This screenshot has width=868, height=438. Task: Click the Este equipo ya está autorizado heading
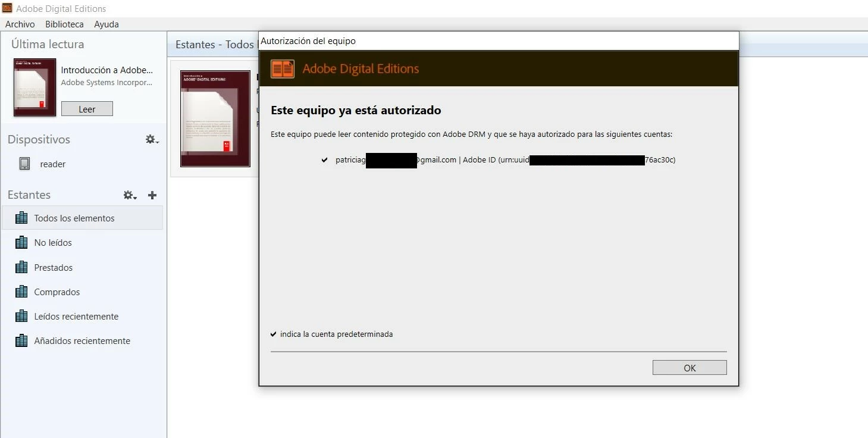coord(356,110)
